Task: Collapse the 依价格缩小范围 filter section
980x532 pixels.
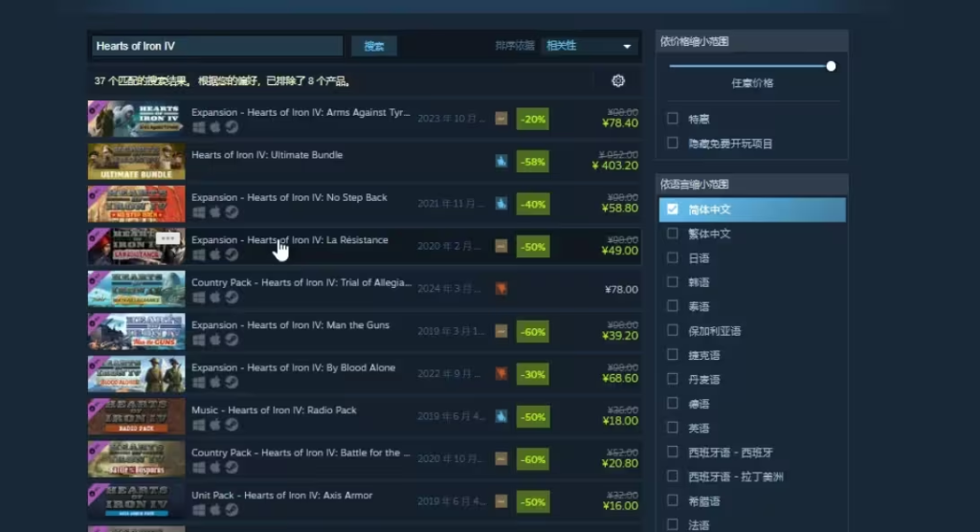Action: (752, 41)
